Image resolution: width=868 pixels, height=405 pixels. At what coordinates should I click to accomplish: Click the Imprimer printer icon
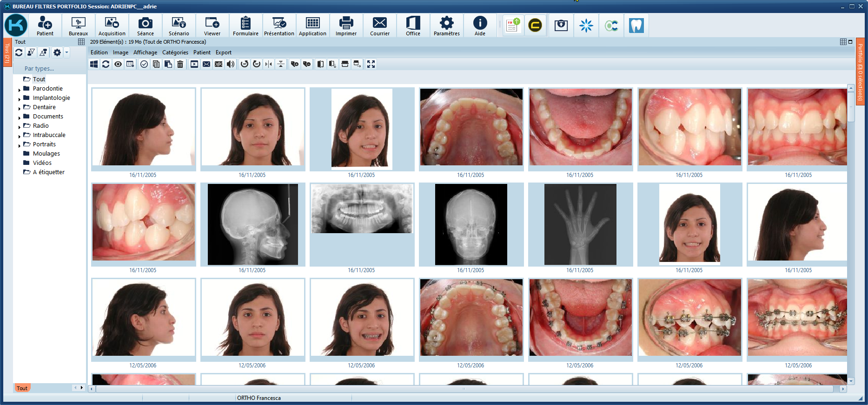pos(346,26)
